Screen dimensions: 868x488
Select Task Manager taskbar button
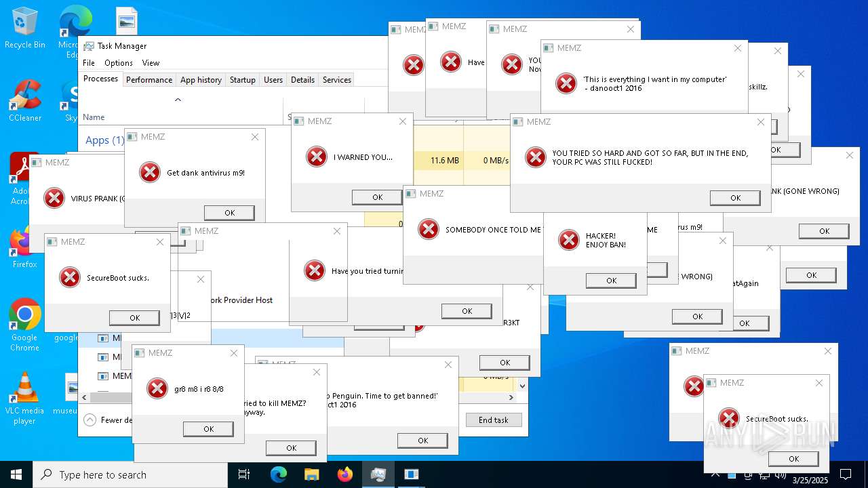coord(378,474)
